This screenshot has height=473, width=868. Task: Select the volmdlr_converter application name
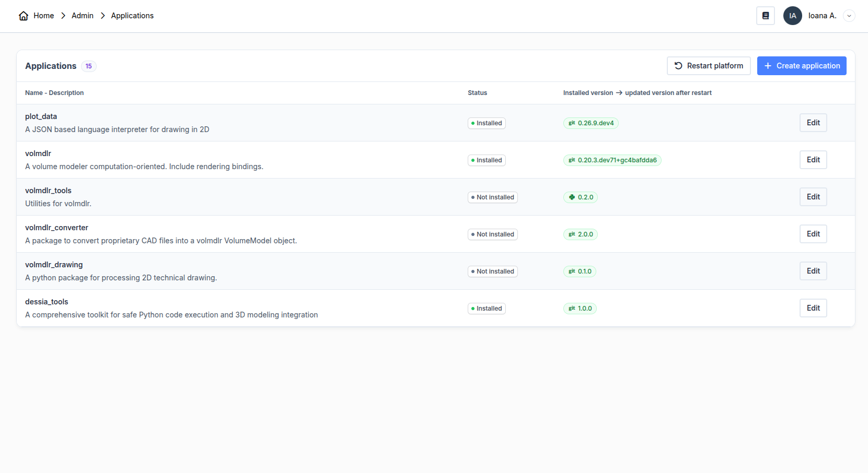[x=56, y=228]
